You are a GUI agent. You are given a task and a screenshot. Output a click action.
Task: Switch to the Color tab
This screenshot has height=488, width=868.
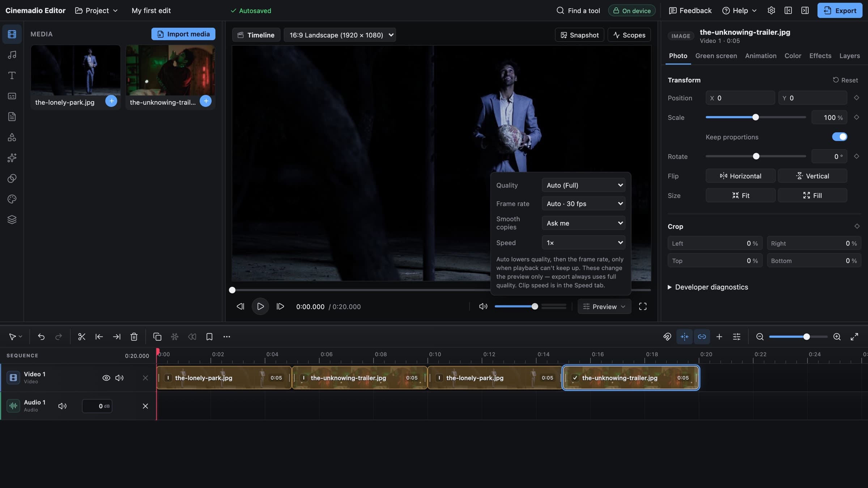[x=793, y=56]
